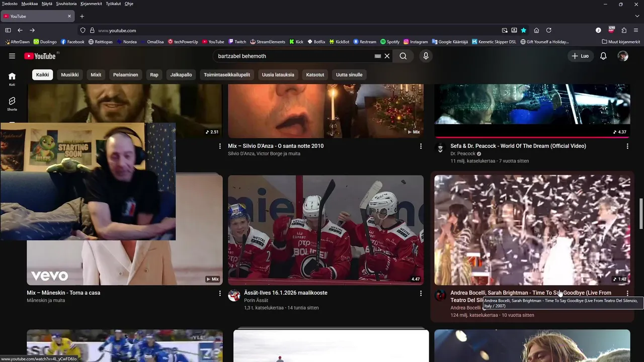Focus the search field containing bartzabel behemoth

[x=294, y=56]
